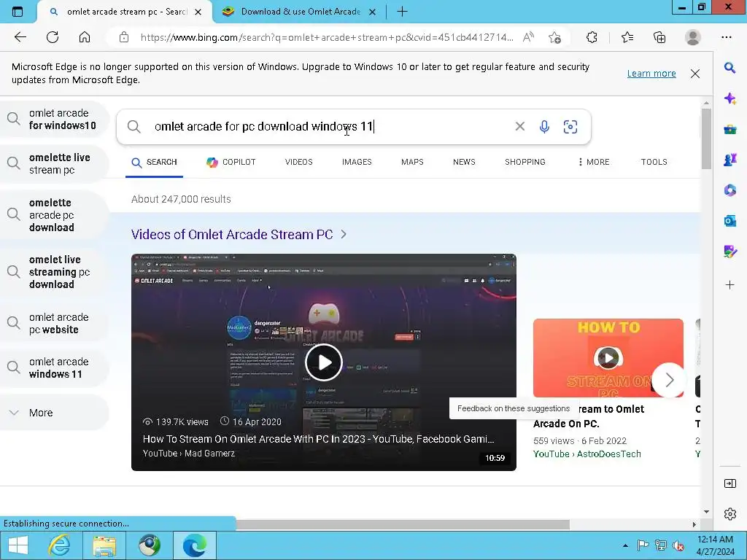Refresh the current page

53,37
